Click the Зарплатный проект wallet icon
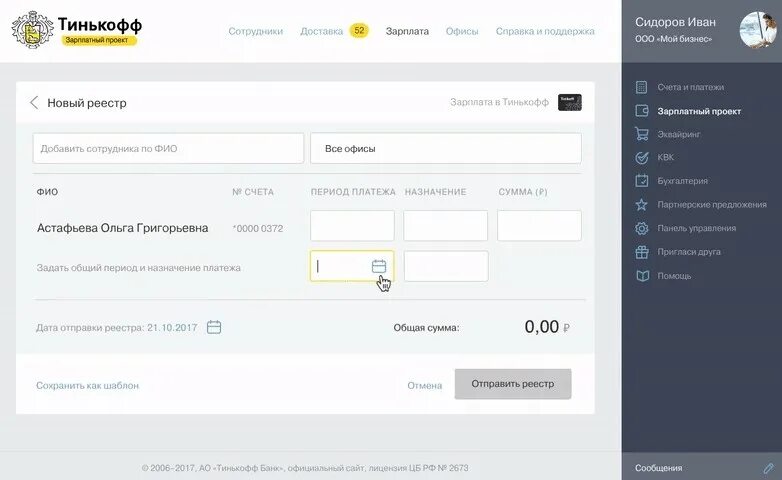Viewport: 782px width, 480px height. 642,111
